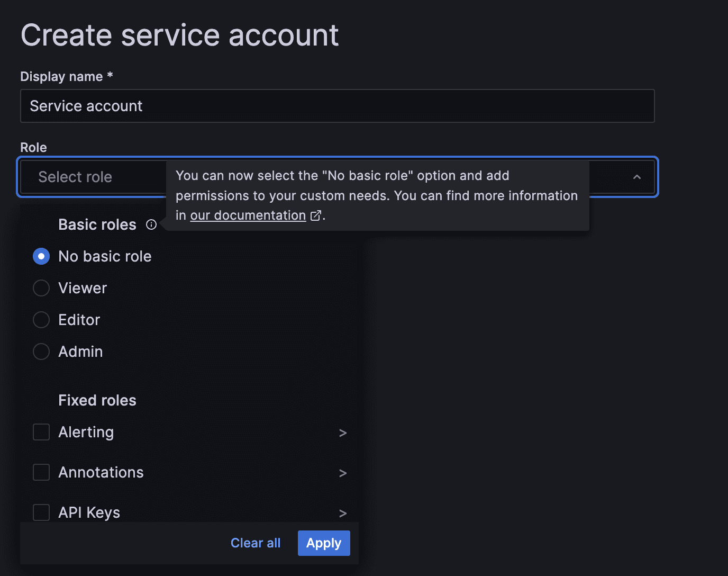Click the Clear all button
728x576 pixels.
(x=256, y=543)
